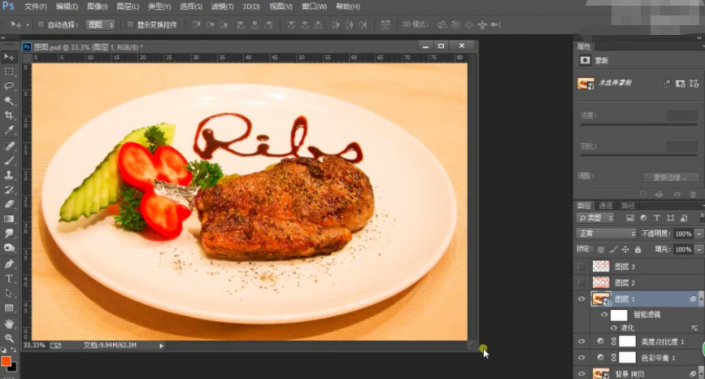
Task: Select the Clone Stamp tool
Action: coord(9,175)
